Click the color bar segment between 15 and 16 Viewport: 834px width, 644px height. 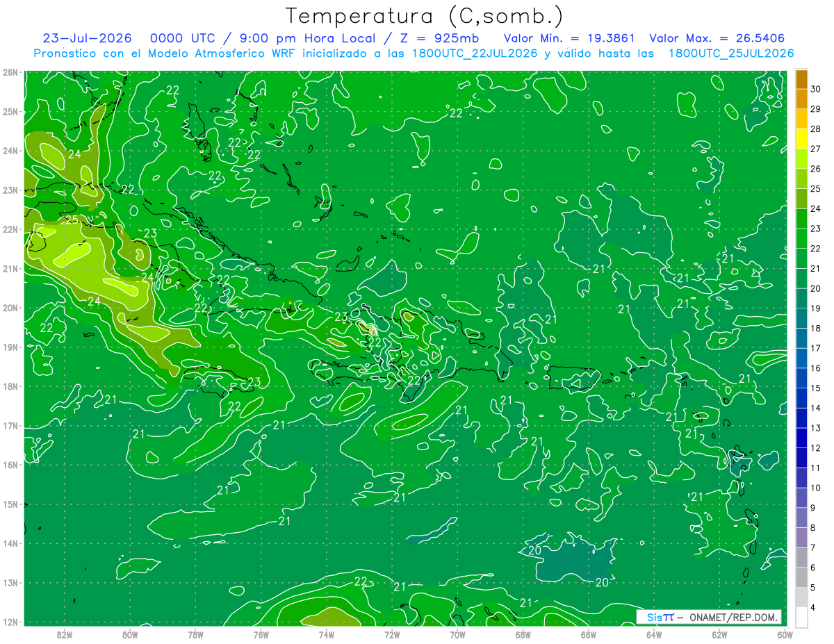coord(801,379)
